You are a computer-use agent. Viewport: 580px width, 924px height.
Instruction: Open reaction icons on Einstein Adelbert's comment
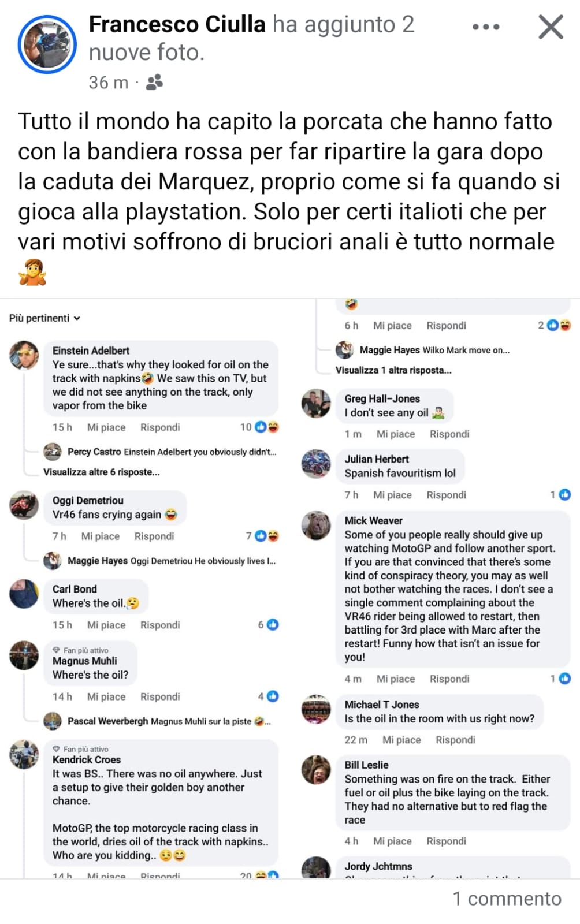267,427
